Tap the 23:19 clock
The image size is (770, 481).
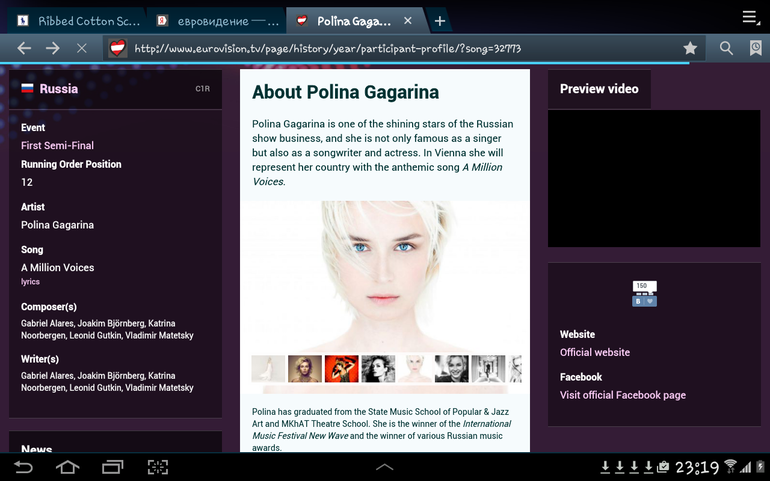pyautogui.click(x=697, y=467)
